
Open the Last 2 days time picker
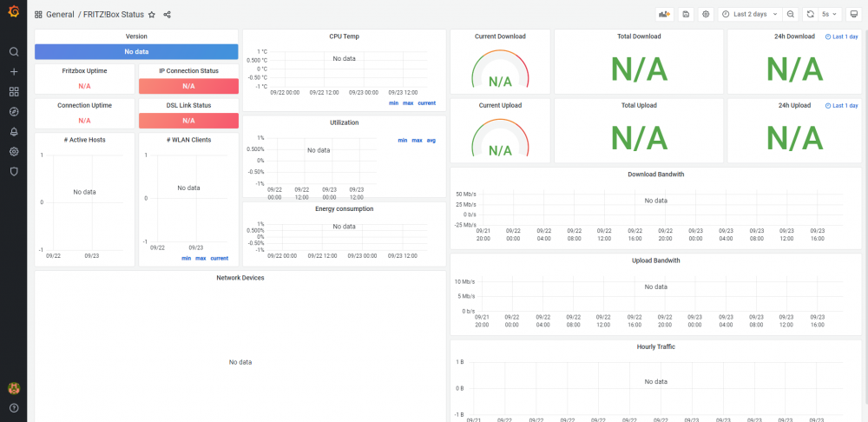pyautogui.click(x=750, y=15)
